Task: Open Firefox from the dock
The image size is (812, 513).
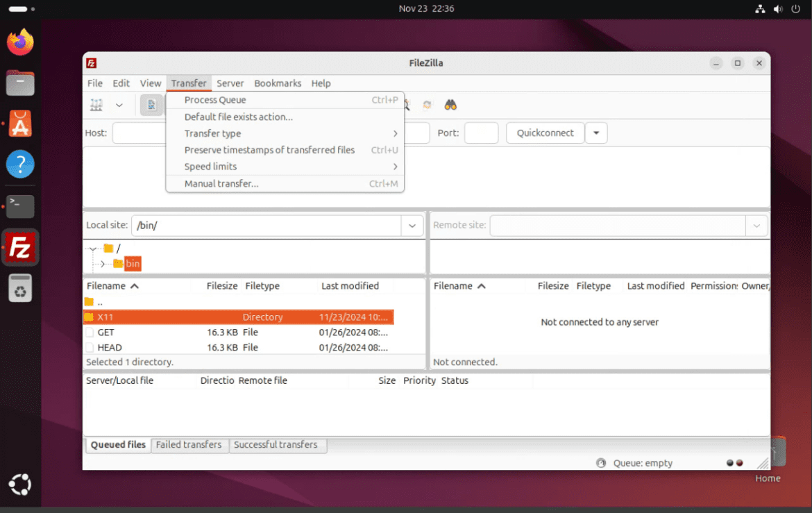Action: coord(20,42)
